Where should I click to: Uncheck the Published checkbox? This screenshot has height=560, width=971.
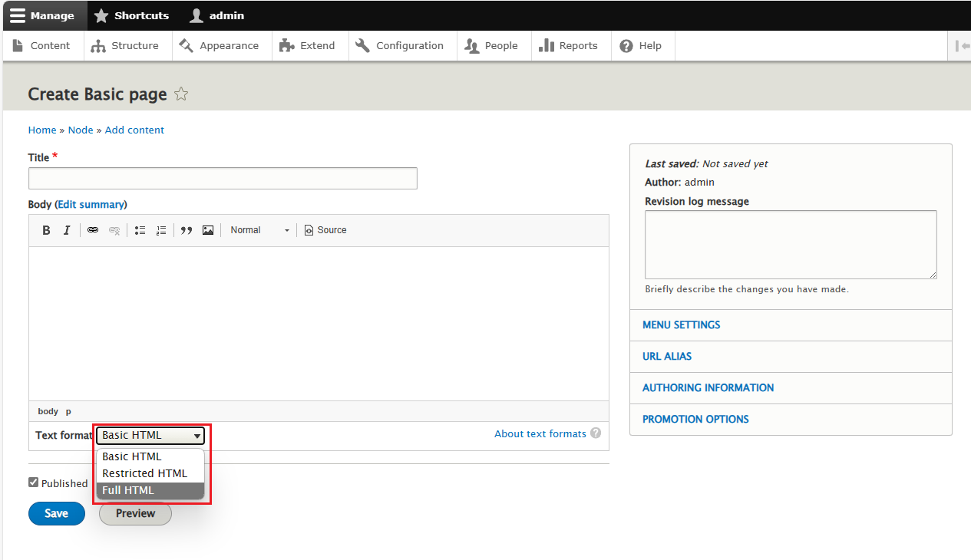pyautogui.click(x=33, y=483)
